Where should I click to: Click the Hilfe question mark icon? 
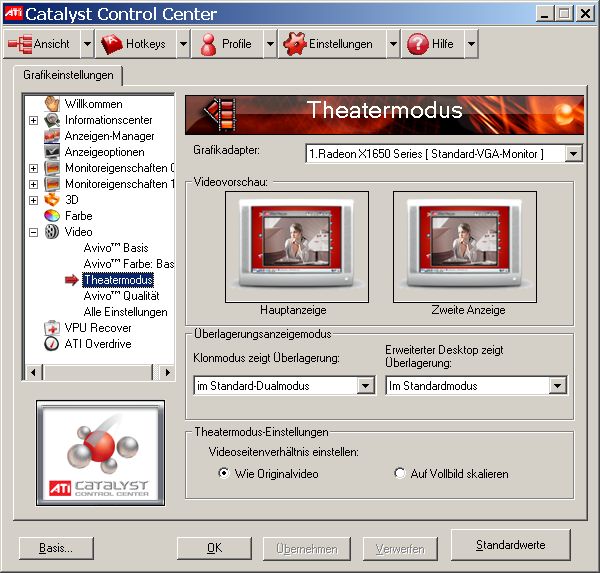pos(417,44)
